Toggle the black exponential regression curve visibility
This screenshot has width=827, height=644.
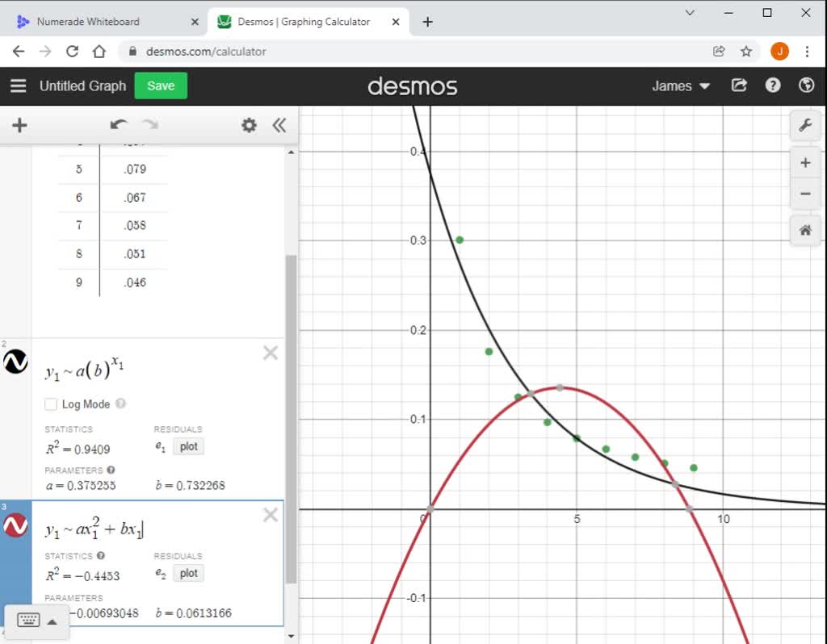tap(16, 362)
